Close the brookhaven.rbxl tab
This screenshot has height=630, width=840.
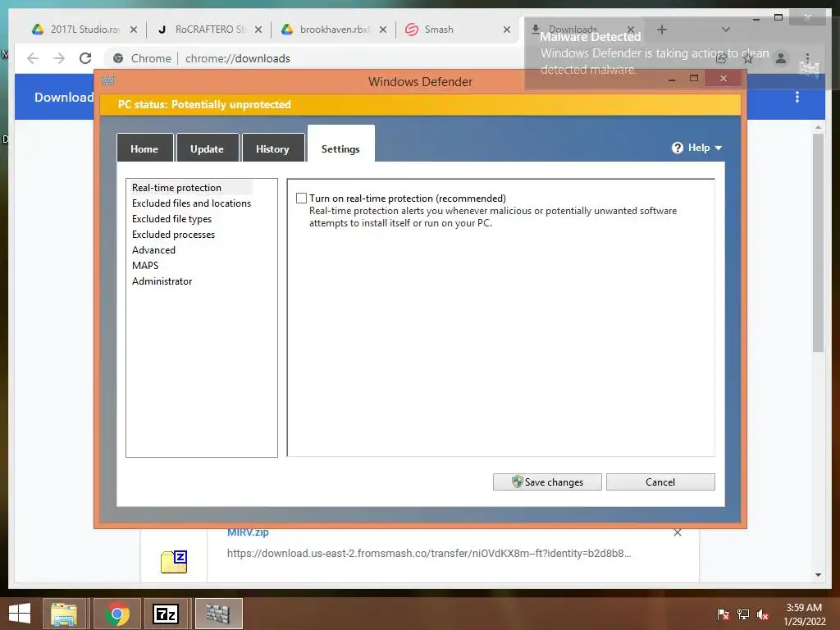click(x=383, y=30)
